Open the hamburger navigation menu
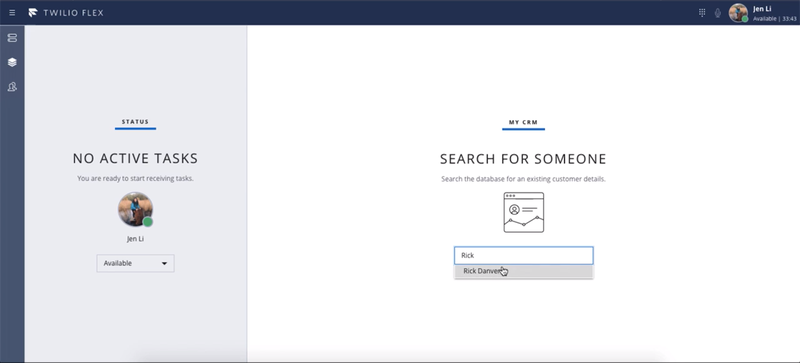Viewport: 800px width, 363px height. (x=12, y=13)
